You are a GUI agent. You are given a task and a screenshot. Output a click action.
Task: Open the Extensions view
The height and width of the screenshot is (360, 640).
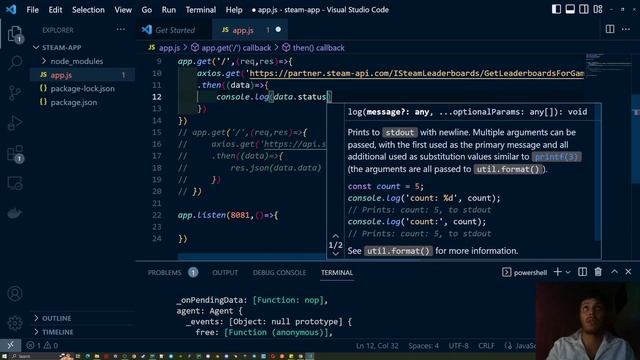coord(15,154)
